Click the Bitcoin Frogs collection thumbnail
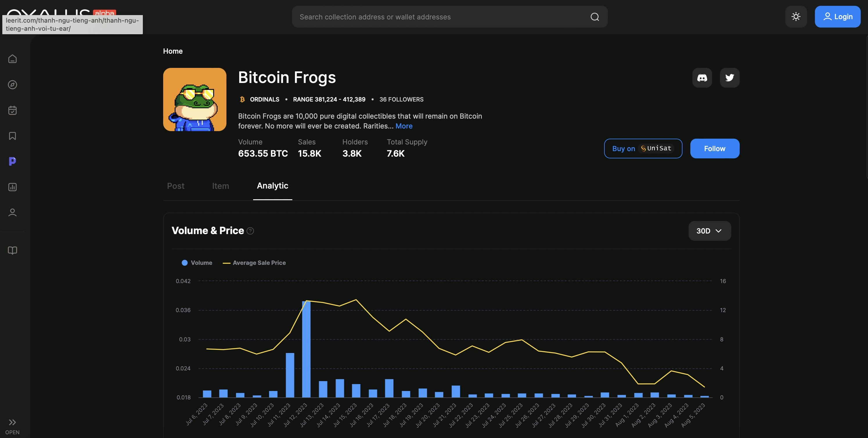 [195, 100]
